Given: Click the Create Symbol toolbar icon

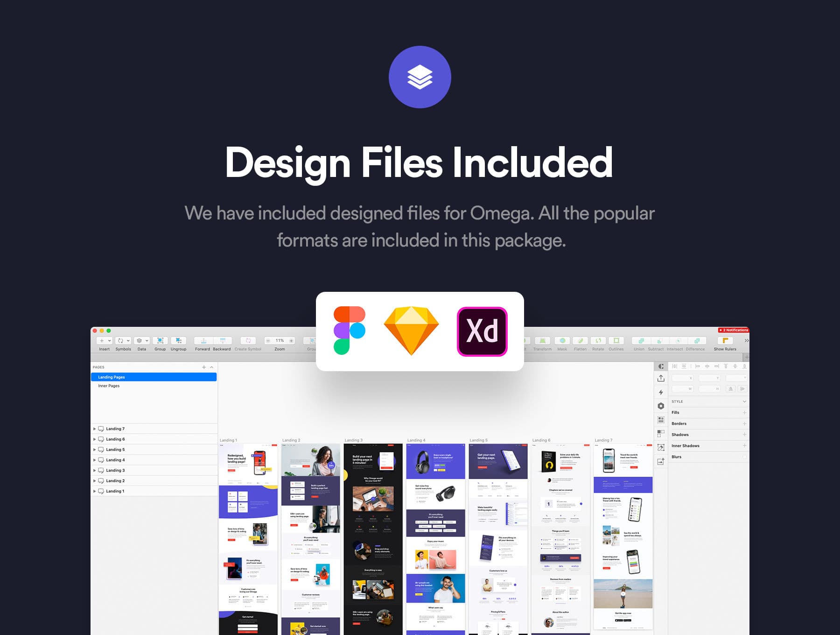Looking at the screenshot, I should 248,341.
